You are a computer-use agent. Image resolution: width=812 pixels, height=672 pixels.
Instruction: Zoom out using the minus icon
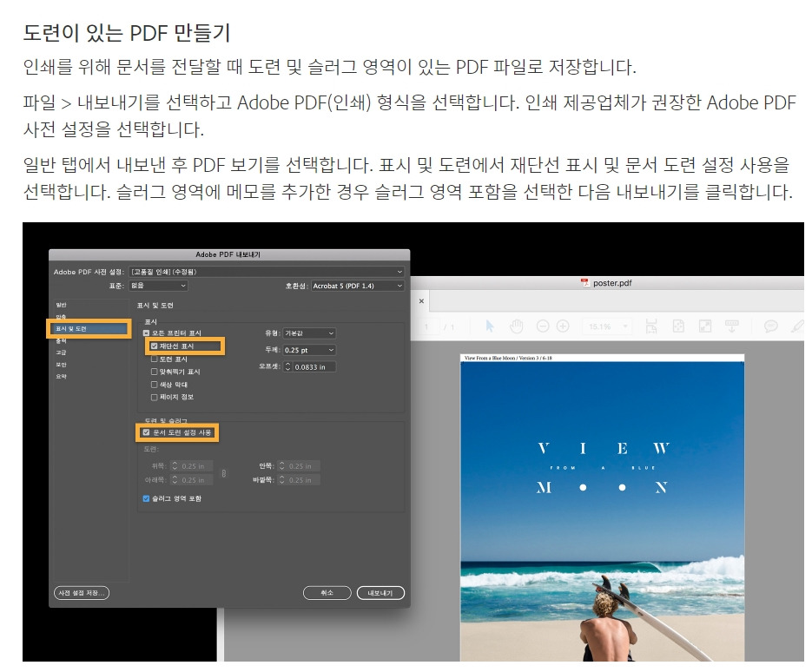[544, 325]
